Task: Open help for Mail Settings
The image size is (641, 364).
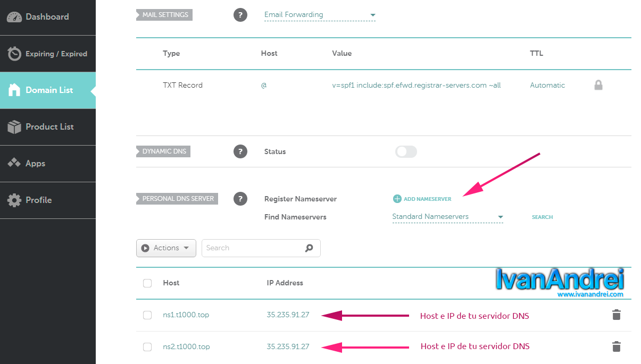Action: tap(240, 15)
